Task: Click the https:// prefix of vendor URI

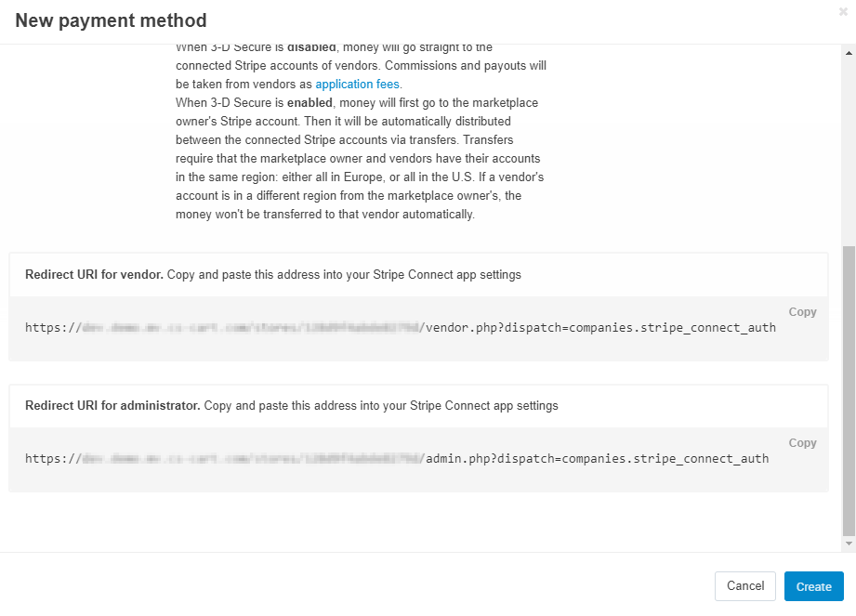Action: point(53,327)
